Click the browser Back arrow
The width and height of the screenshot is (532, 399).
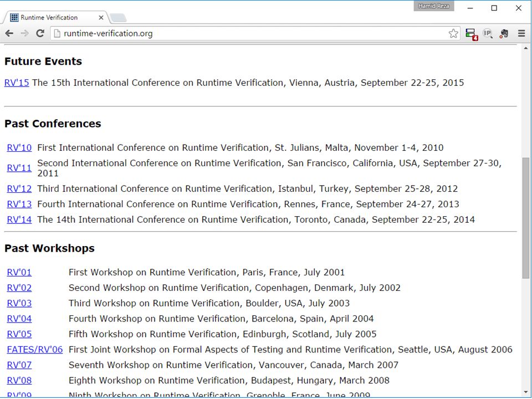tap(9, 33)
